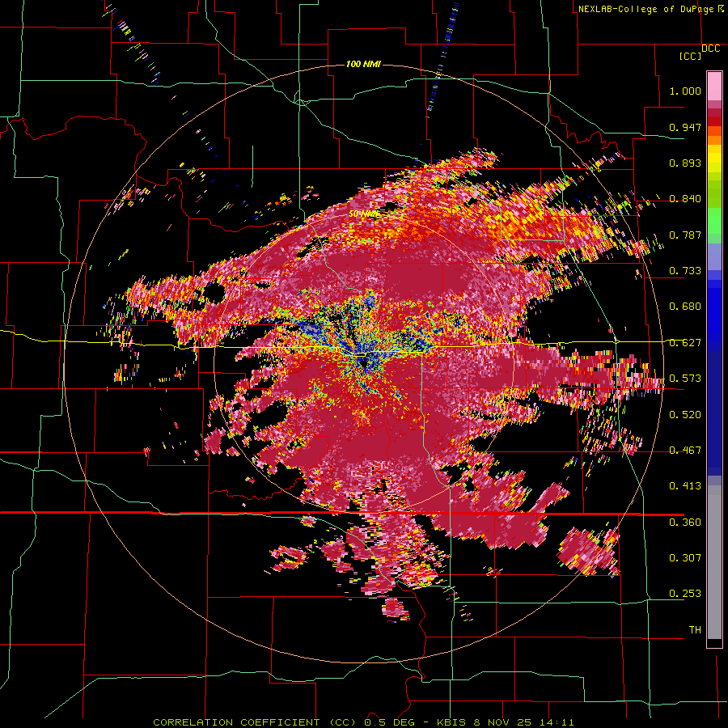
Task: Click the Correlation Coefficient caption at bottom
Action: (x=363, y=722)
